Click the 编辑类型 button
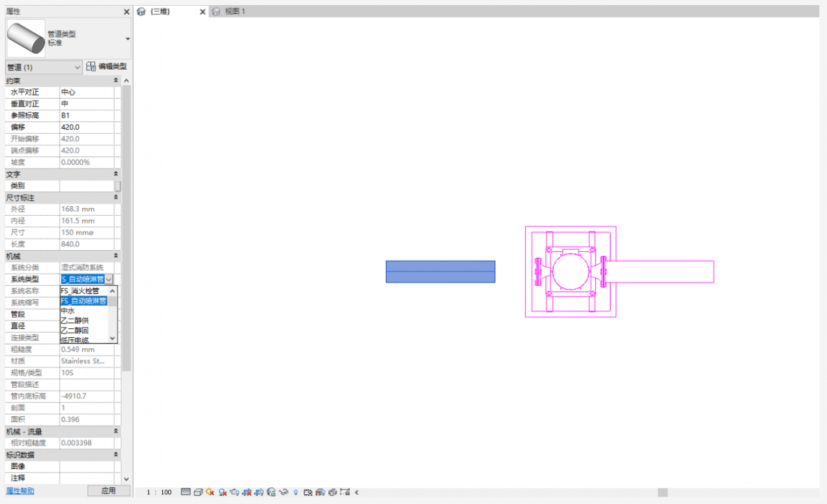The width and height of the screenshot is (827, 504). [107, 67]
